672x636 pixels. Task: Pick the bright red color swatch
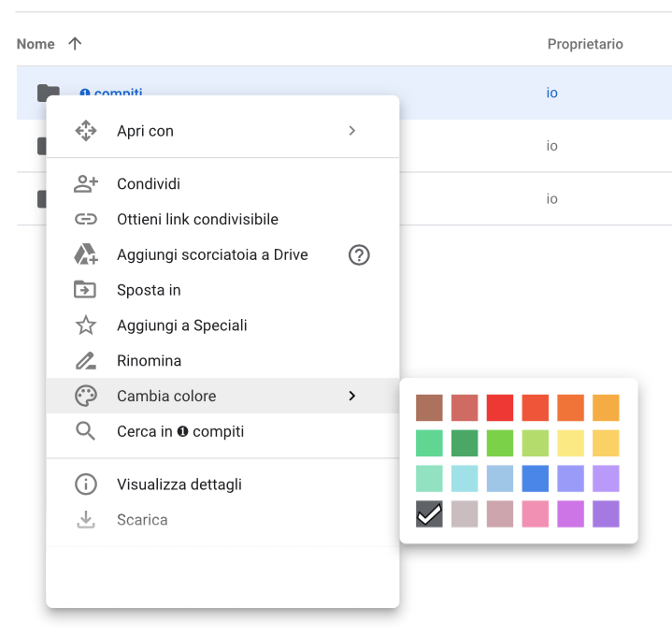[500, 408]
